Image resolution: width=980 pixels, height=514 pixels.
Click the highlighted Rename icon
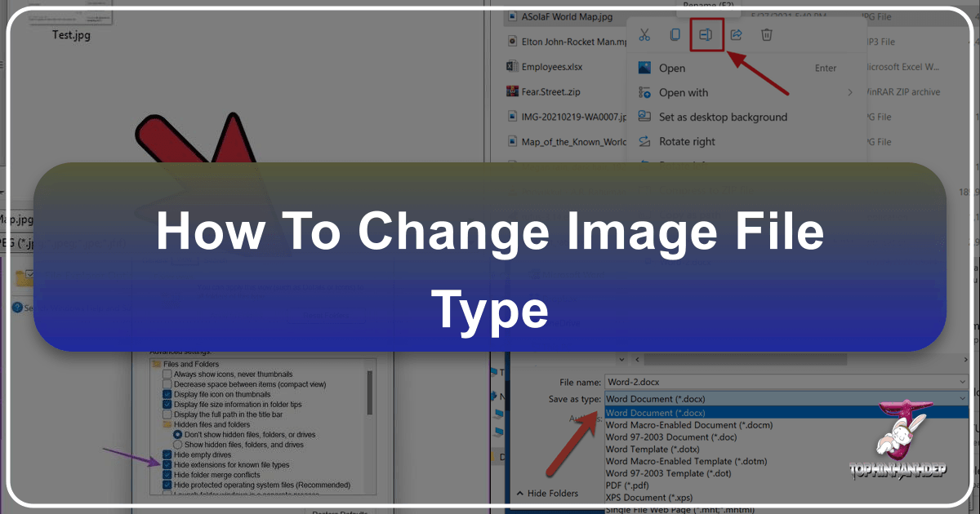point(706,35)
